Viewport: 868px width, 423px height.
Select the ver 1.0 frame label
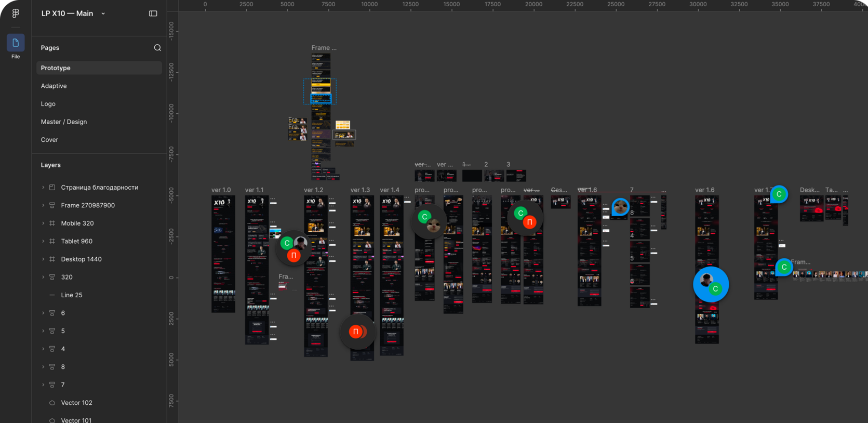221,190
